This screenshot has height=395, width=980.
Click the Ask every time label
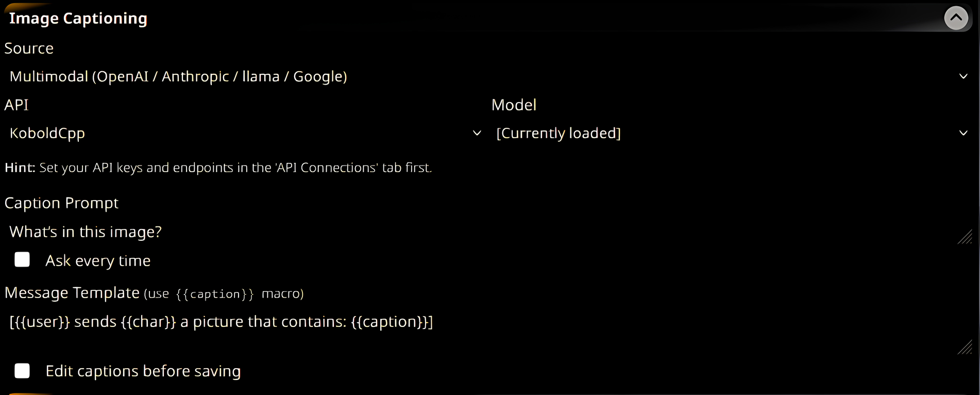[98, 261]
